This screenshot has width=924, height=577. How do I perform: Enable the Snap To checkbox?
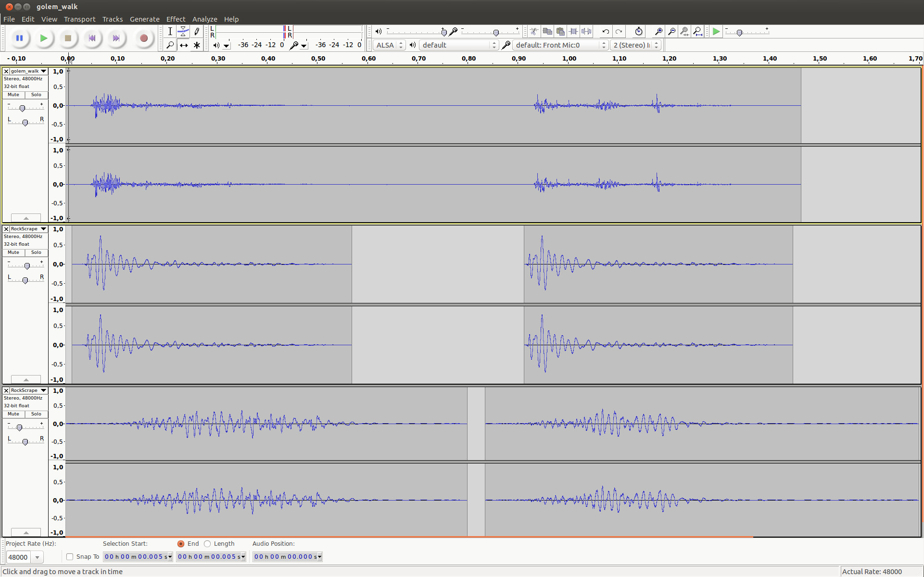pyautogui.click(x=70, y=557)
